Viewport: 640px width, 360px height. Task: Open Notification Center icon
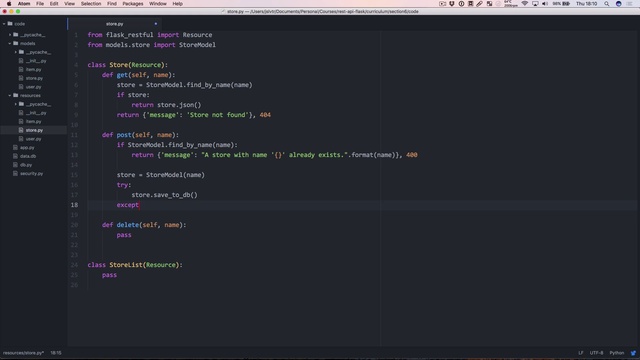630,4
